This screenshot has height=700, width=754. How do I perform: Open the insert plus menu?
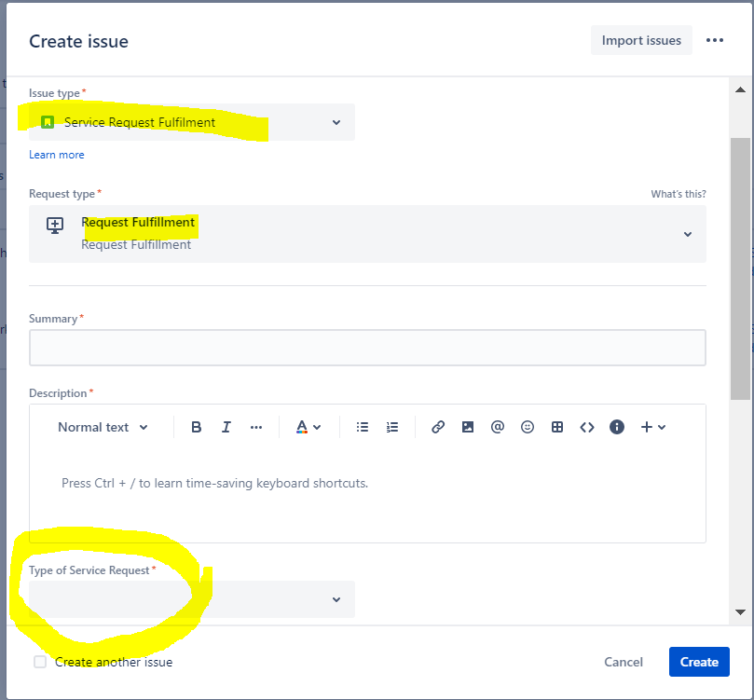pyautogui.click(x=653, y=427)
